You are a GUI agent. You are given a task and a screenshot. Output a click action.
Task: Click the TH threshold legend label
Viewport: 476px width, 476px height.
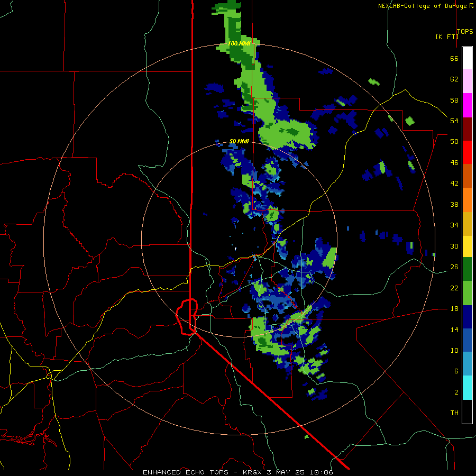(x=454, y=413)
